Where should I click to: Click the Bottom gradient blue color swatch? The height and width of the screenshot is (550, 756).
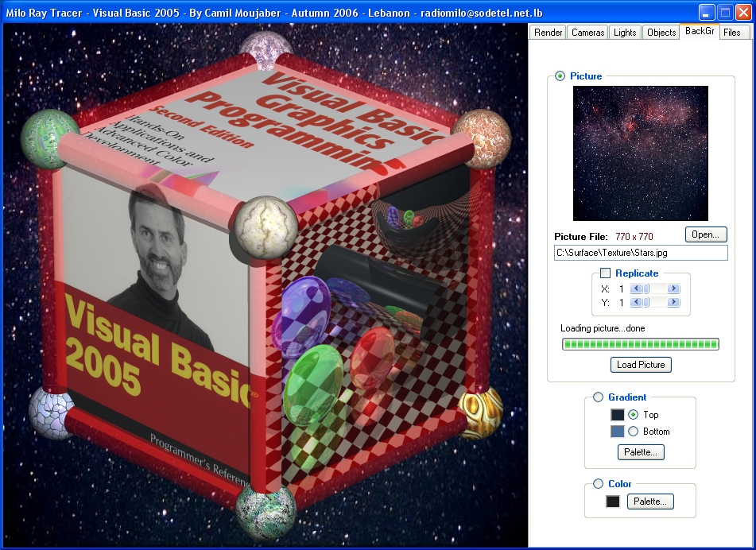(x=617, y=432)
